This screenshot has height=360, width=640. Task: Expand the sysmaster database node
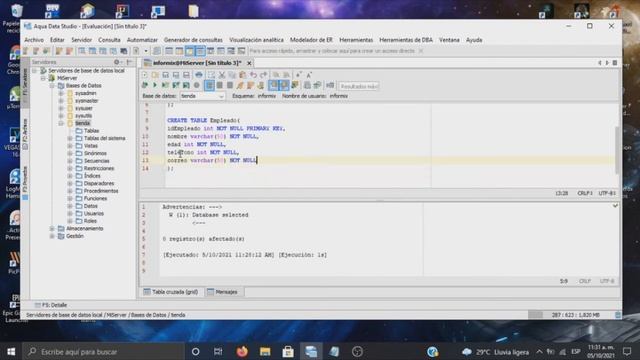pos(61,100)
